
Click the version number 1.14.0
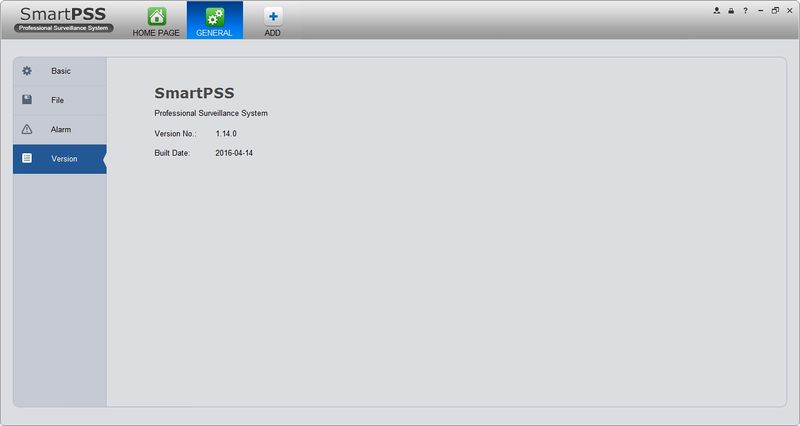point(226,134)
